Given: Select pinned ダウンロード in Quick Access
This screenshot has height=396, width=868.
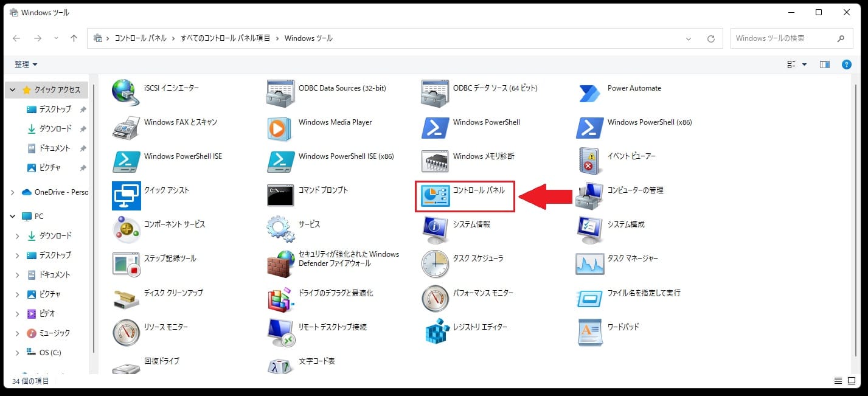Looking at the screenshot, I should coord(55,129).
